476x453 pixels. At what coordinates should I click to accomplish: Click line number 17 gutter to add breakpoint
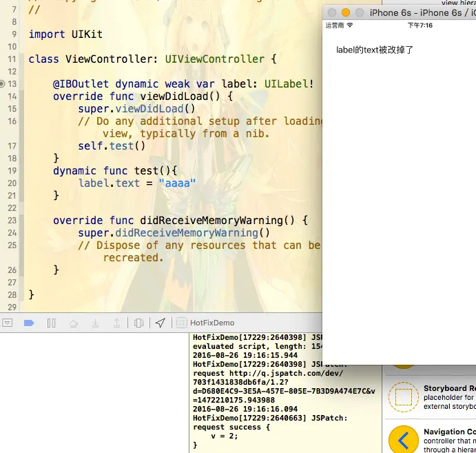pos(12,146)
